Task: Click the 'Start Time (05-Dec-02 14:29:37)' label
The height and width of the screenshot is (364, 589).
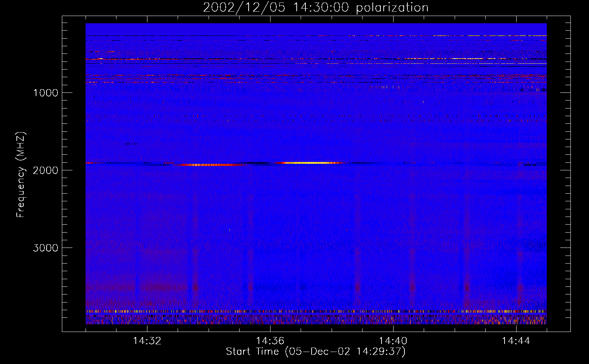Action: 316,352
